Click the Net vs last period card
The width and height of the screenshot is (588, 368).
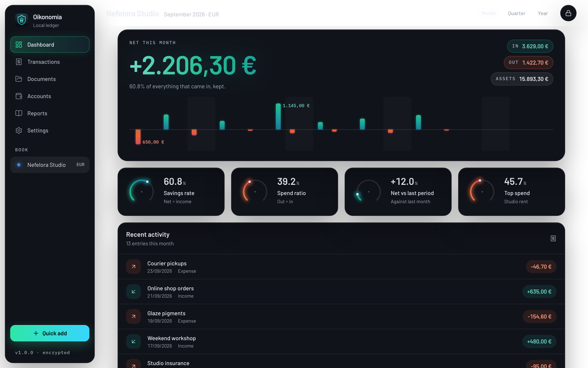(x=398, y=192)
